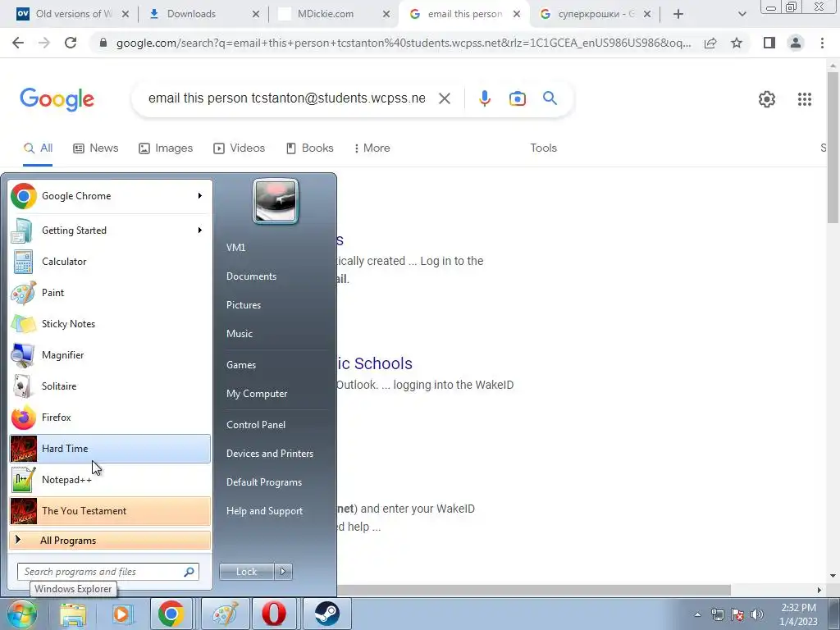Open the Google apps grid
840x630 pixels.
point(804,99)
